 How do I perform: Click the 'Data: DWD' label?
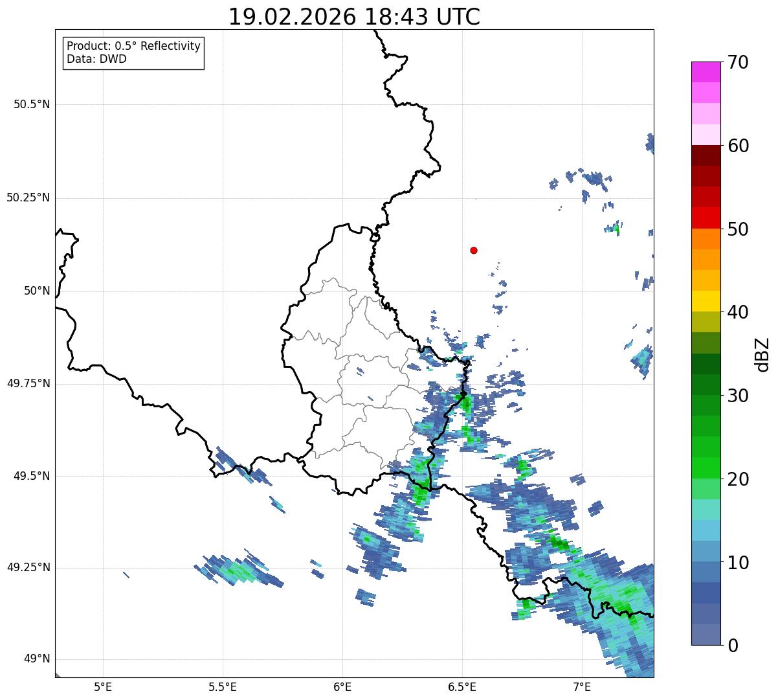pos(96,59)
